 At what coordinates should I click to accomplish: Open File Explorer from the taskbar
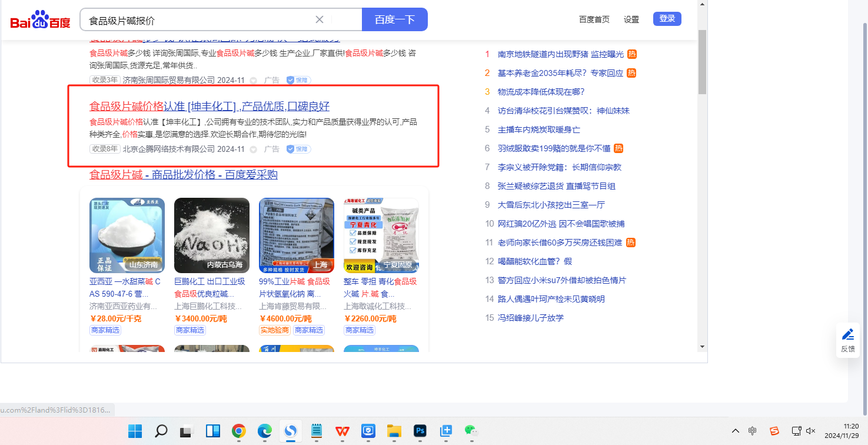394,431
